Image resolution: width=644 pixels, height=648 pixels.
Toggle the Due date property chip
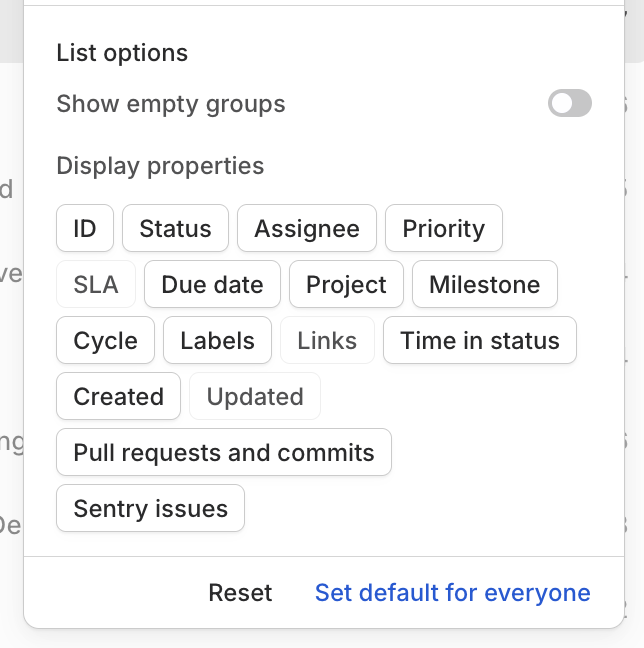point(212,284)
